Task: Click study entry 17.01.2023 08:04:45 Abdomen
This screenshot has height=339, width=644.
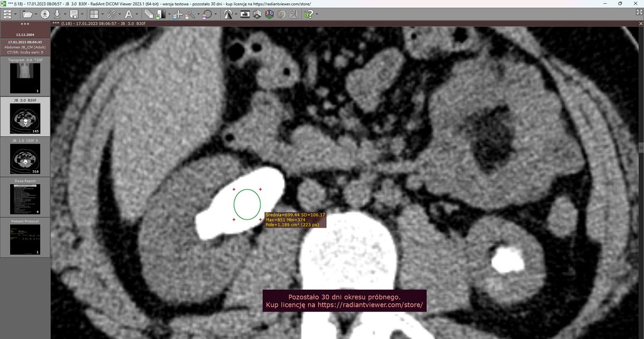Action: click(x=25, y=47)
